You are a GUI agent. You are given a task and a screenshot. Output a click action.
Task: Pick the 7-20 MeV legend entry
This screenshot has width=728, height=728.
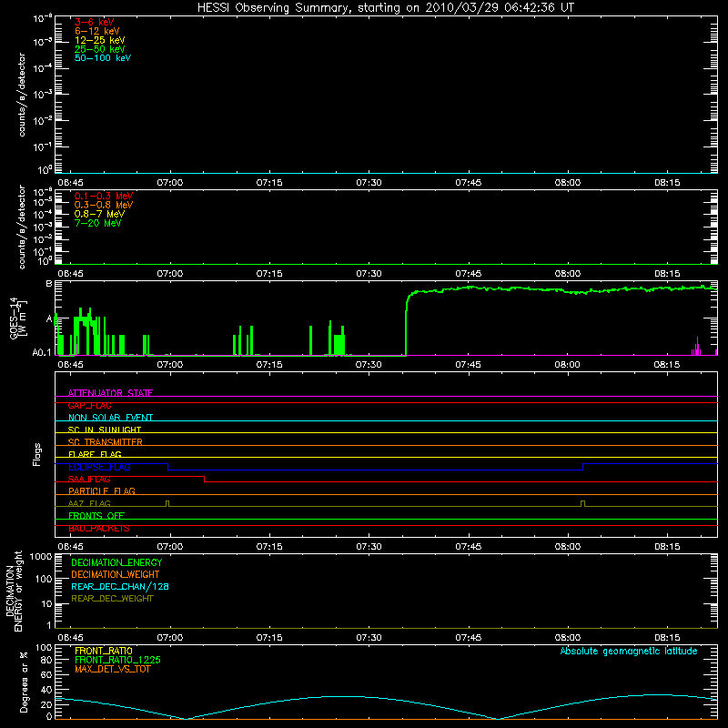point(97,223)
